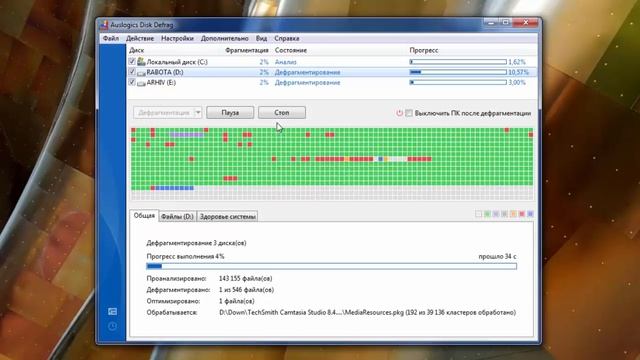Click the Анализ status of disk C:
Viewport: 640px width, 360px height.
[x=285, y=62]
